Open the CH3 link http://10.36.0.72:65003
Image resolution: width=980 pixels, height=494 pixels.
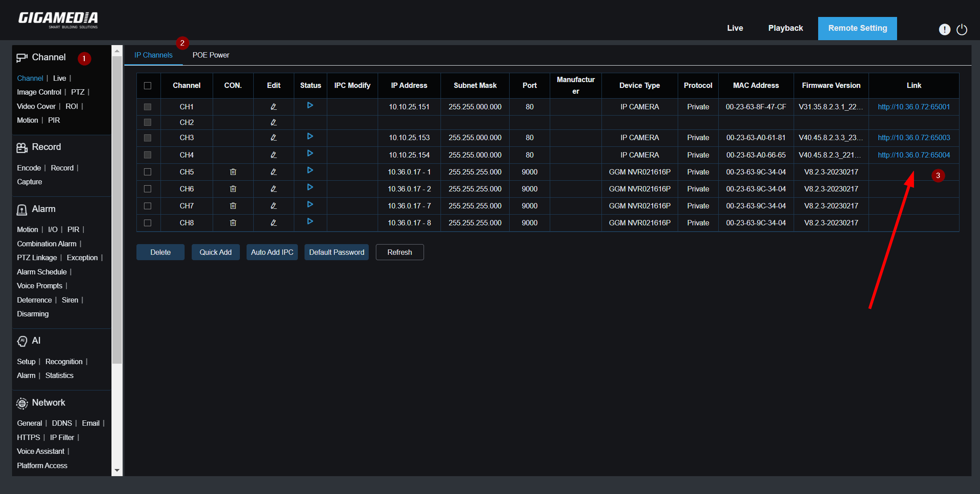click(914, 137)
